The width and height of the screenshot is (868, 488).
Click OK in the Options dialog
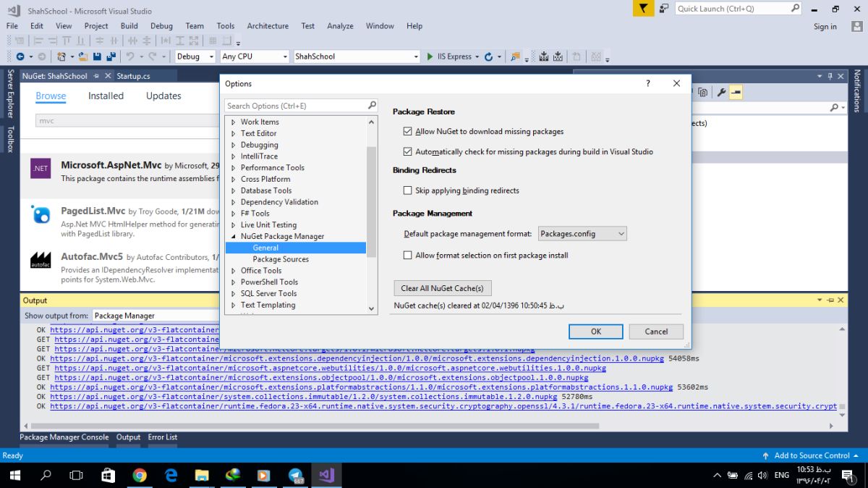pos(596,332)
